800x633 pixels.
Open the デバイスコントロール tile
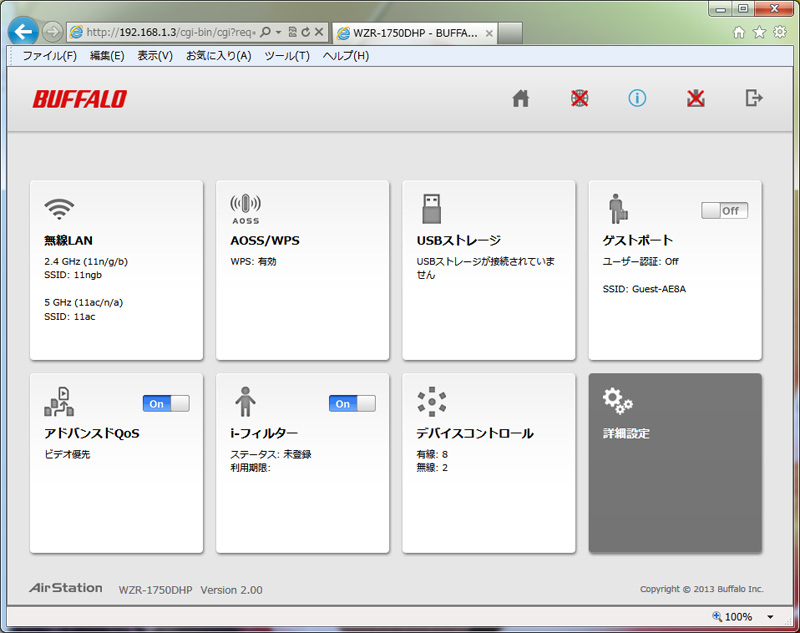[488, 463]
